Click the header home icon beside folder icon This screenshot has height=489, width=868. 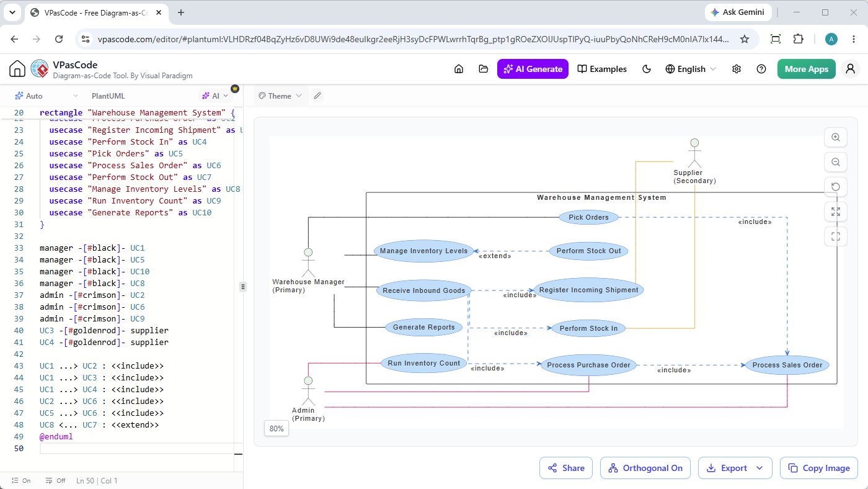point(459,69)
